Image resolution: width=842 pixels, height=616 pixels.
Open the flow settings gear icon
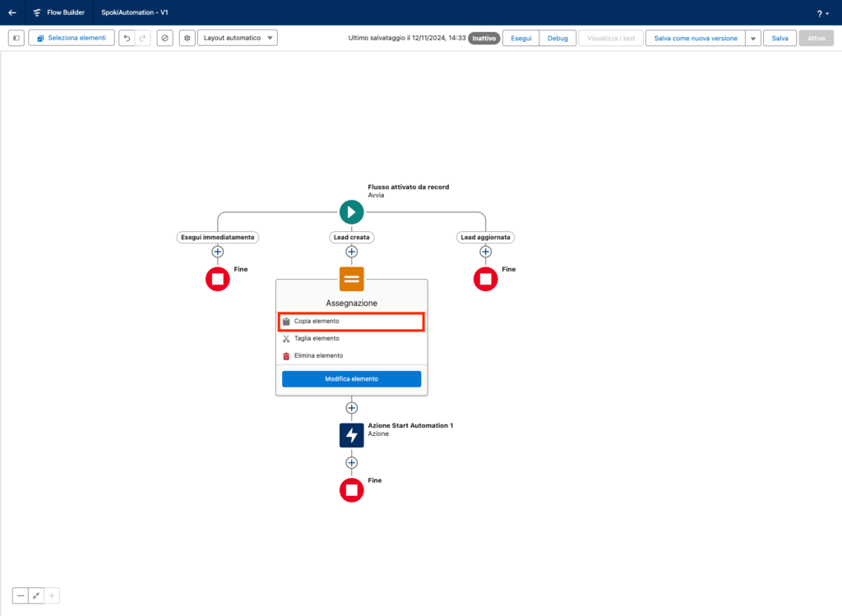coord(187,38)
